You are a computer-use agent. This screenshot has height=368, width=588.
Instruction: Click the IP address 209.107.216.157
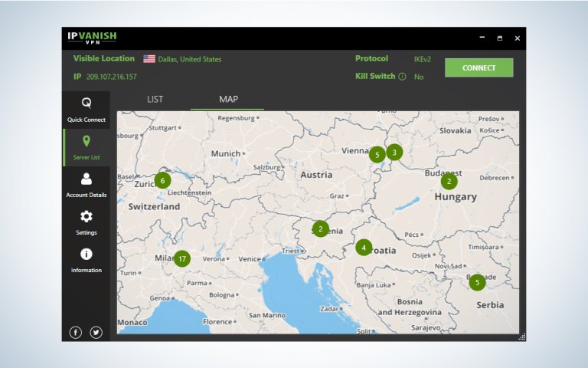click(111, 77)
